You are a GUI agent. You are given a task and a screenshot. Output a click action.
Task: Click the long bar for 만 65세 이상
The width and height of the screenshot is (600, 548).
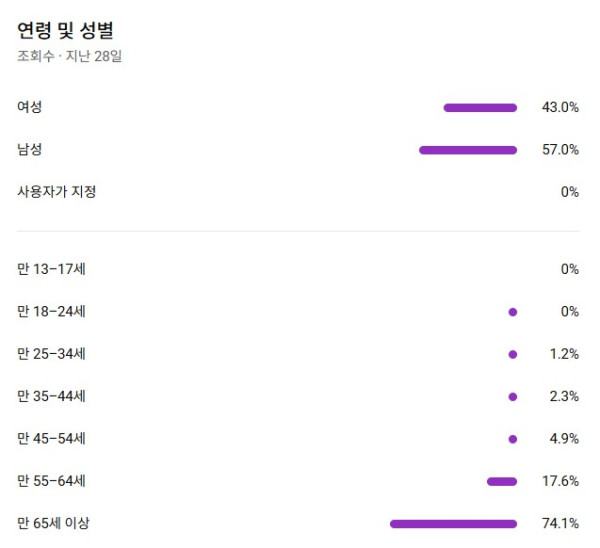(x=453, y=524)
